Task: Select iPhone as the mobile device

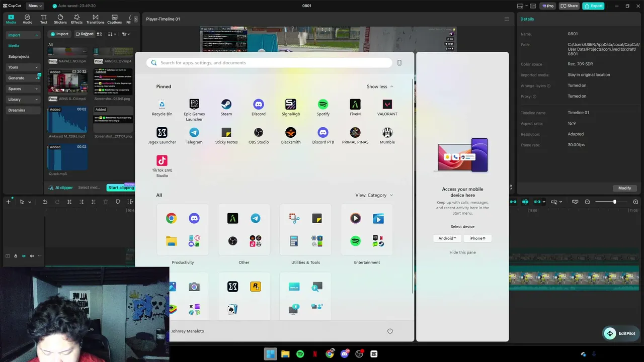Action: tap(477, 238)
